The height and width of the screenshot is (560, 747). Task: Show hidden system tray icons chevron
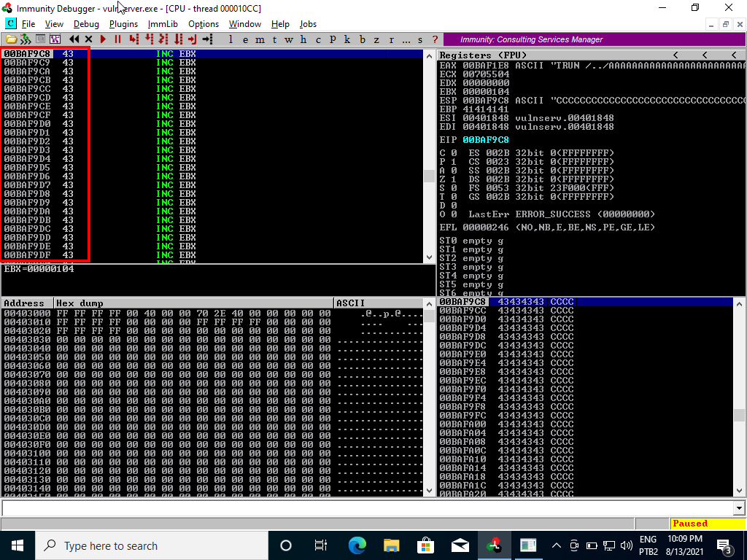coord(556,545)
